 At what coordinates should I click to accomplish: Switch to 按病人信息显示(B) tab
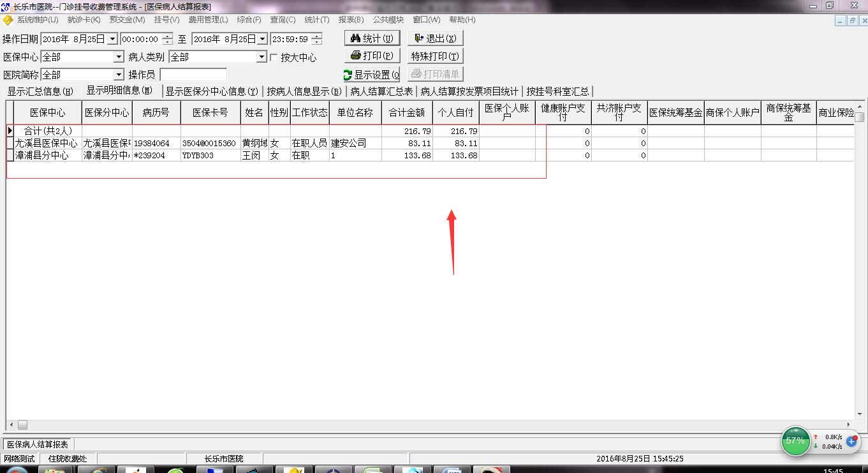305,91
